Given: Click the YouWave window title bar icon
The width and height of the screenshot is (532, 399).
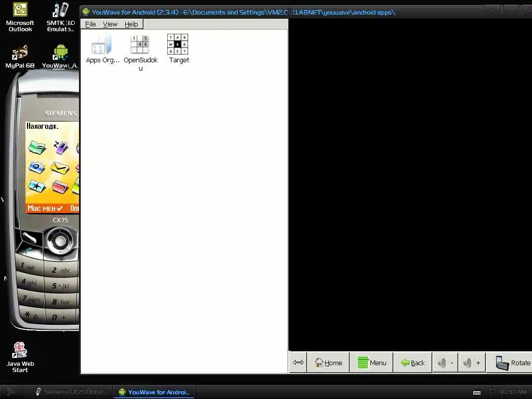Looking at the screenshot, I should click(x=86, y=12).
